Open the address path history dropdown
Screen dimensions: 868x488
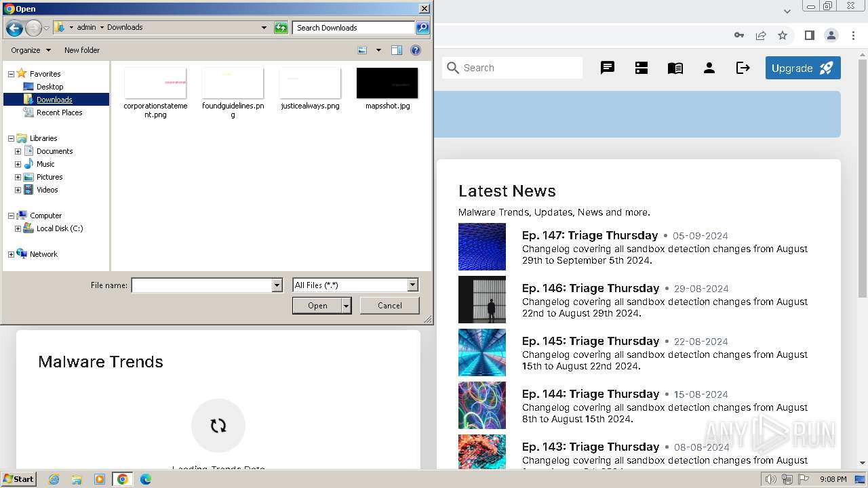[x=264, y=28]
